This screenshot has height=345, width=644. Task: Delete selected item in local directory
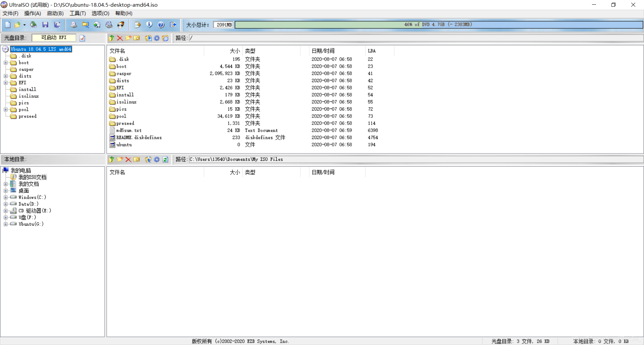coord(128,159)
